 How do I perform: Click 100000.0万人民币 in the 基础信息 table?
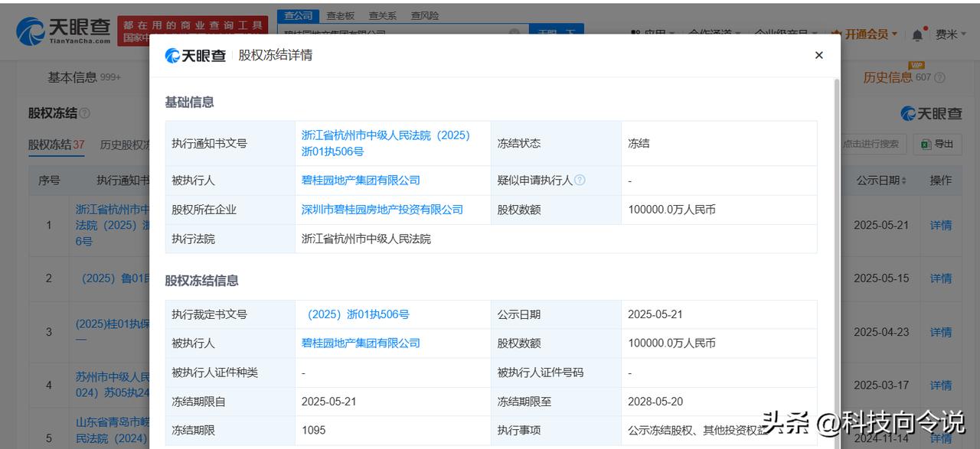(671, 210)
